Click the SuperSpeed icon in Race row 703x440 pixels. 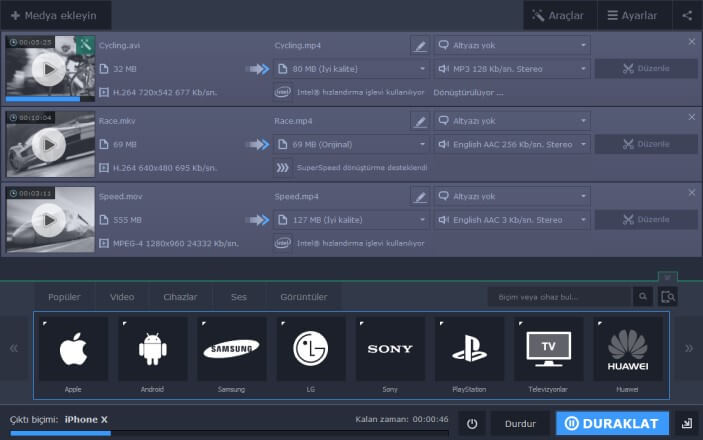click(282, 168)
